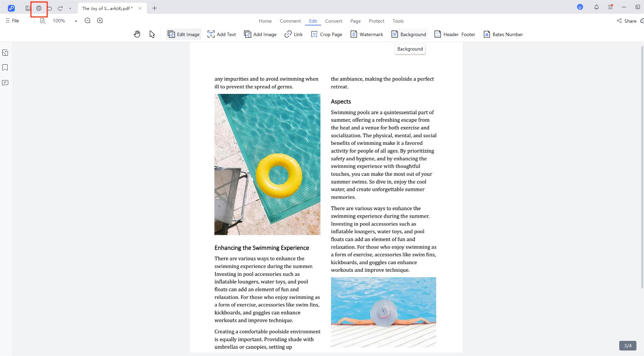Click paragraph starting Creating a comfortable poolside

pyautogui.click(x=268, y=339)
